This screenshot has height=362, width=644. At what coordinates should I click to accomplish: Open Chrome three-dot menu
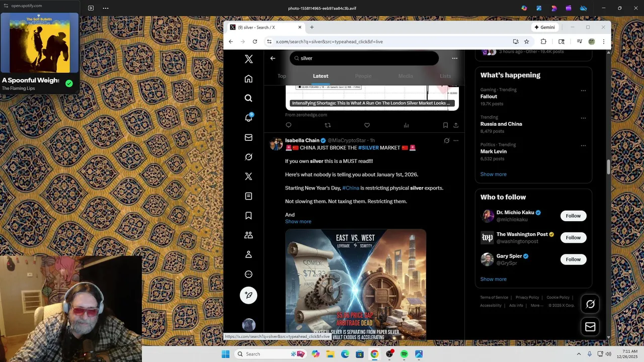point(604,42)
